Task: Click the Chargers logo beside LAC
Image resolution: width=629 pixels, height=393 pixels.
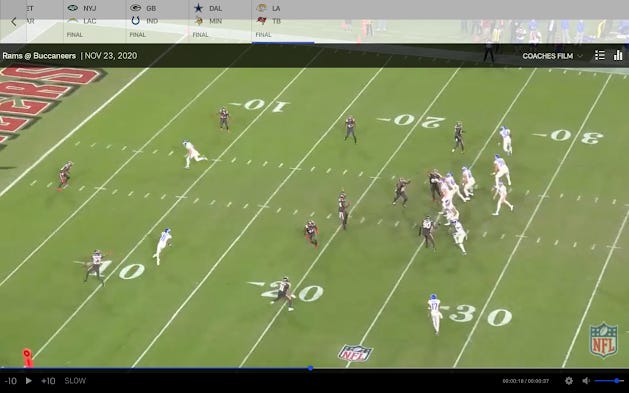Action: click(73, 21)
